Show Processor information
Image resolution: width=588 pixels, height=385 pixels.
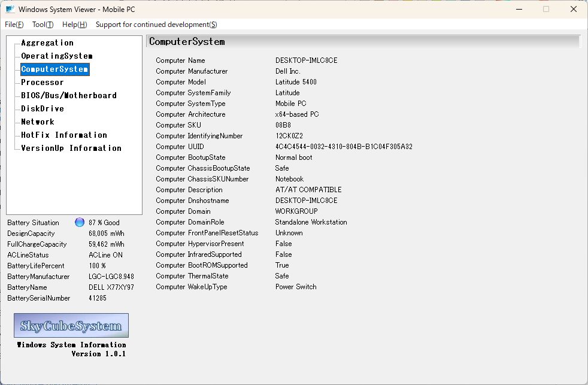(43, 82)
